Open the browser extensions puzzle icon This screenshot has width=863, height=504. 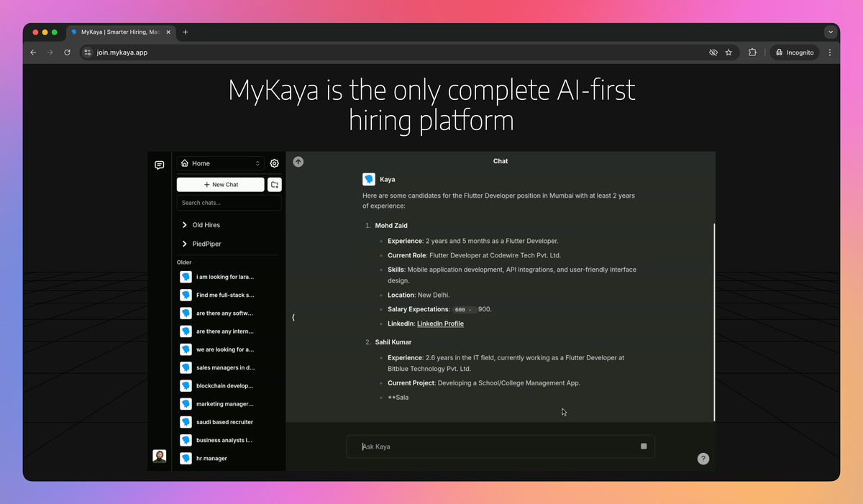click(752, 52)
